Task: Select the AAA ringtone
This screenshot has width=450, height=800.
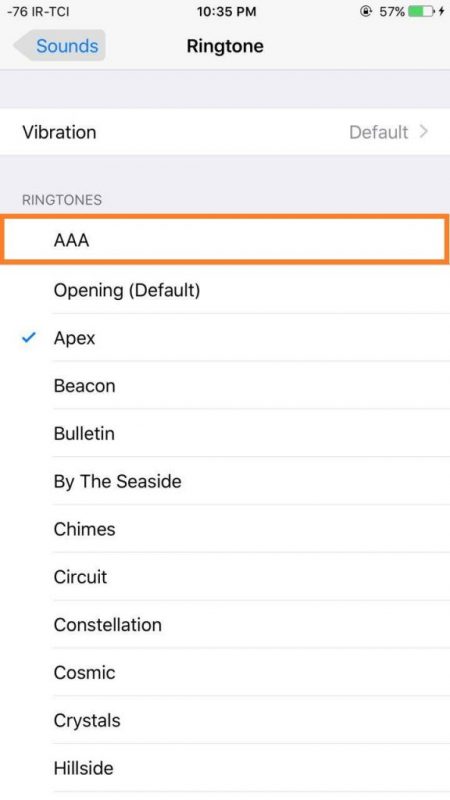Action: click(225, 239)
